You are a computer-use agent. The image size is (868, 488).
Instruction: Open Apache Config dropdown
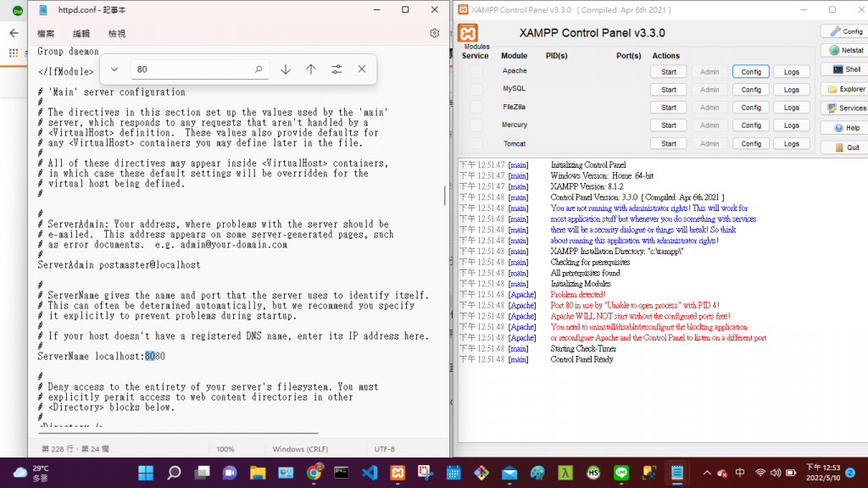coord(751,72)
